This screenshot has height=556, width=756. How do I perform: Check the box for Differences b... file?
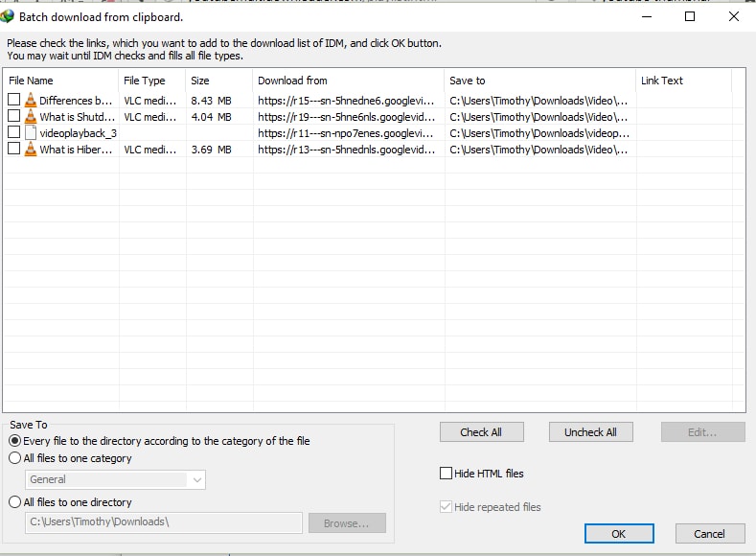(x=14, y=100)
